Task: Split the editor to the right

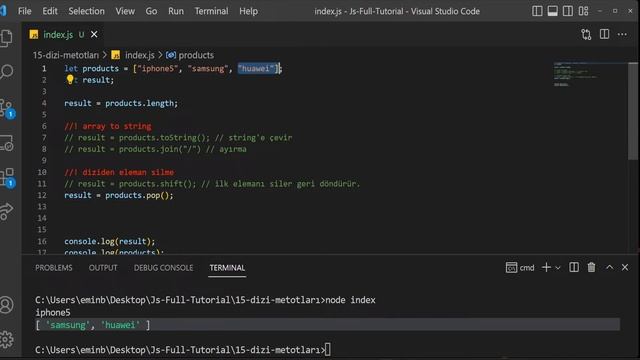Action: click(604, 34)
